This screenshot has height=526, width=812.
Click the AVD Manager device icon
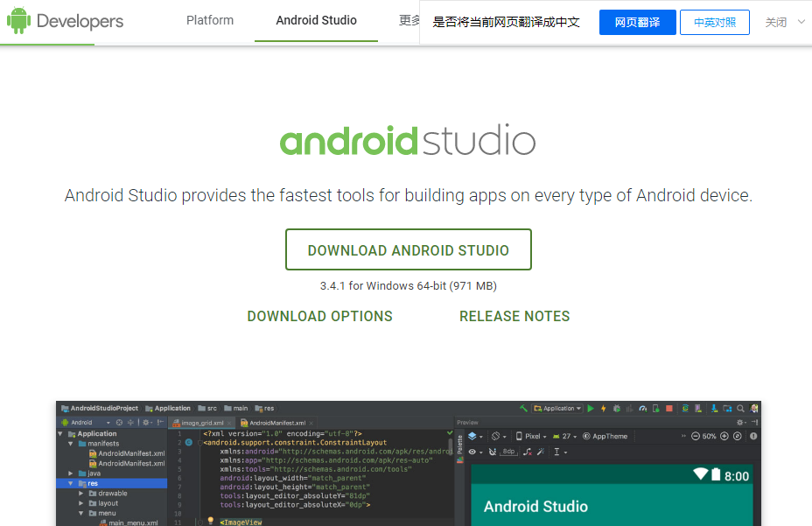tap(698, 409)
